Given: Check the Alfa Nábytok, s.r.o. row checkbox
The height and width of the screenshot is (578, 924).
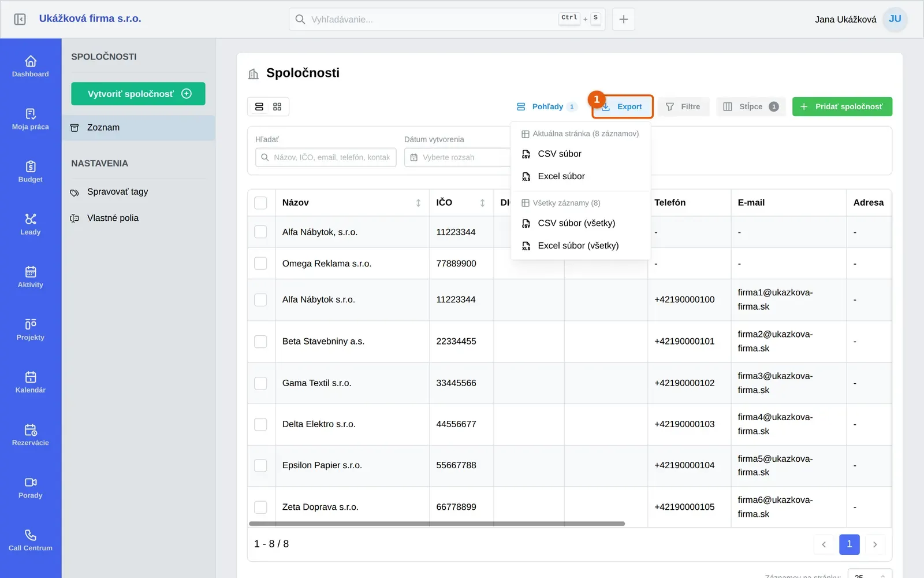Looking at the screenshot, I should coord(261,232).
